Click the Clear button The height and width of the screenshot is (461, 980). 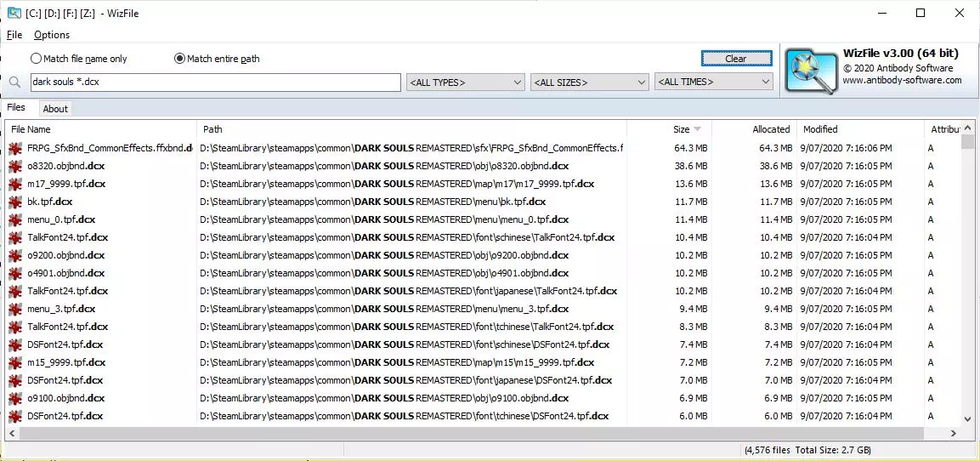pos(736,59)
